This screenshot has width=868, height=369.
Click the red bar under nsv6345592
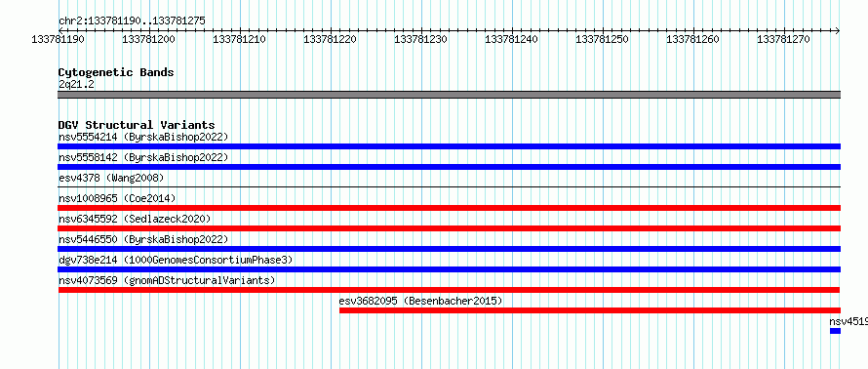coord(449,228)
